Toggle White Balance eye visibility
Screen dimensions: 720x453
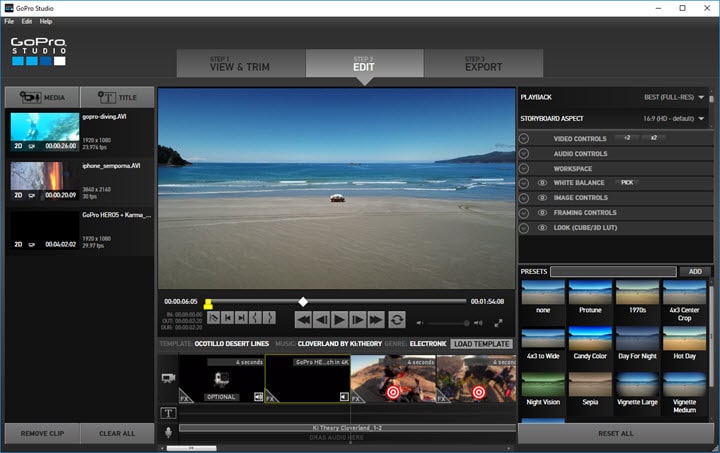(542, 183)
